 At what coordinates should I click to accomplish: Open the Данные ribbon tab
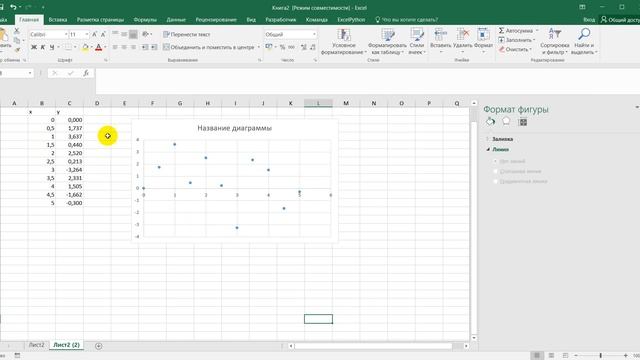point(176,20)
